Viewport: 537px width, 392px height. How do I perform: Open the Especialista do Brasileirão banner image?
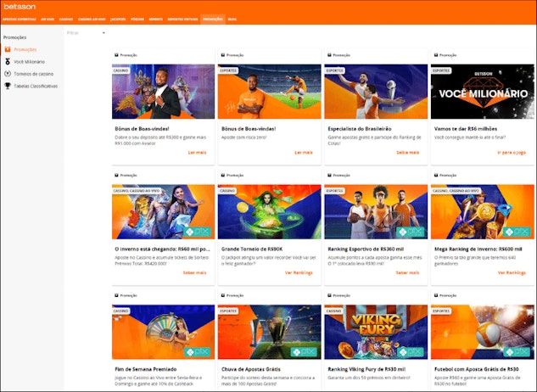pos(376,92)
